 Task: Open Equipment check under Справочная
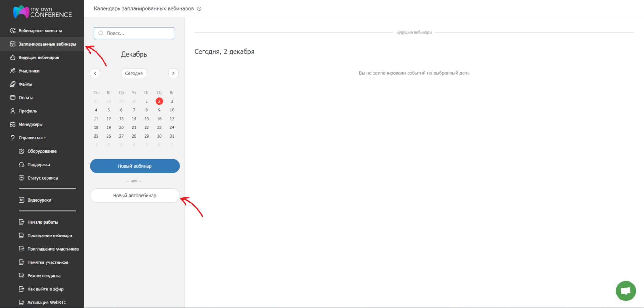tap(21, 151)
